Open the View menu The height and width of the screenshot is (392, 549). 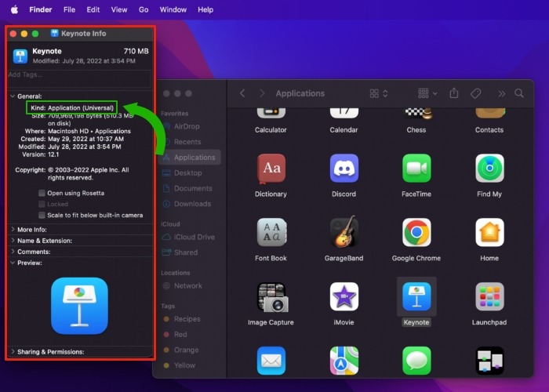point(119,9)
